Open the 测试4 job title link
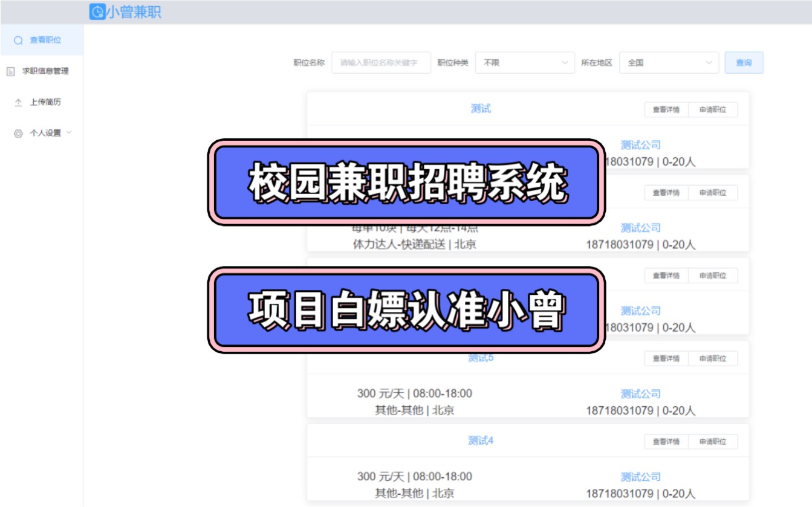This screenshot has height=507, width=812. (481, 441)
